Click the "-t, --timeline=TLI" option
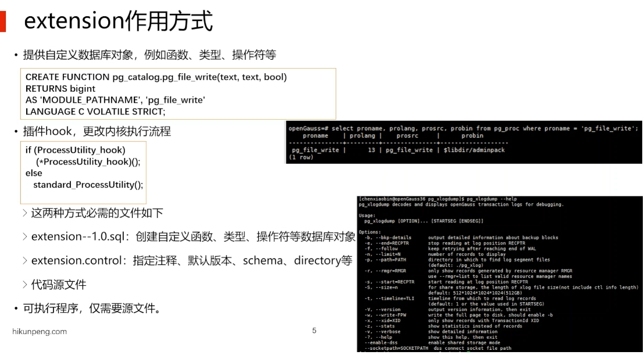 [389, 299]
